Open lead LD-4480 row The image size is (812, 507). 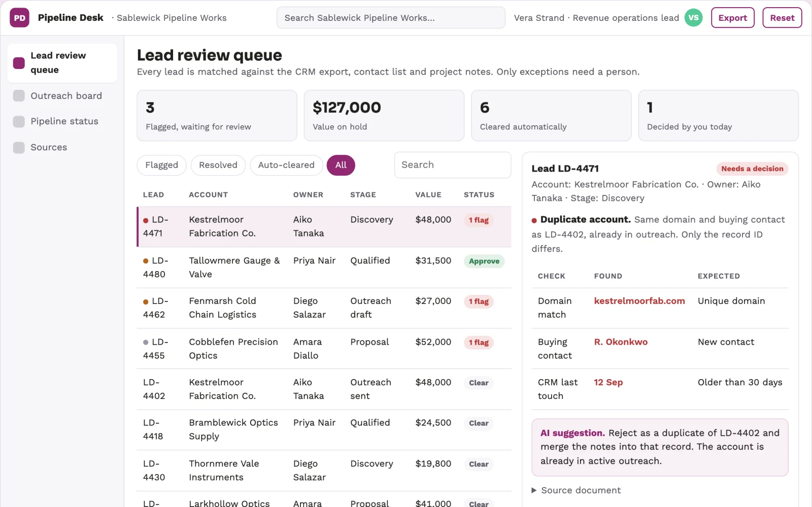tap(324, 267)
